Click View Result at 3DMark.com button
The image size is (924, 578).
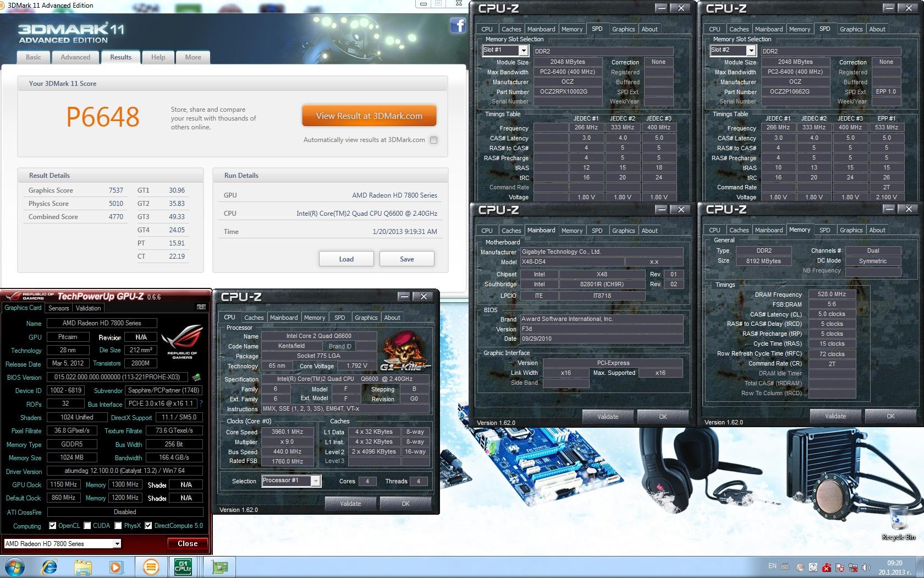click(369, 116)
